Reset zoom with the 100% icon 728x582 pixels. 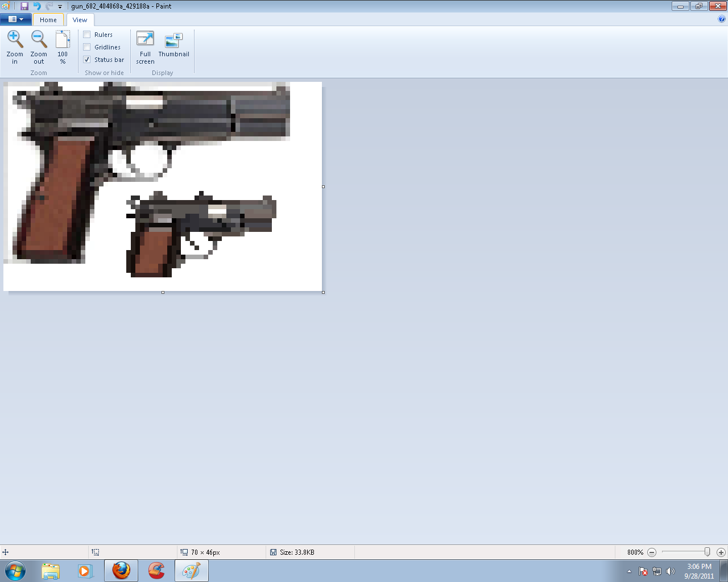click(63, 45)
